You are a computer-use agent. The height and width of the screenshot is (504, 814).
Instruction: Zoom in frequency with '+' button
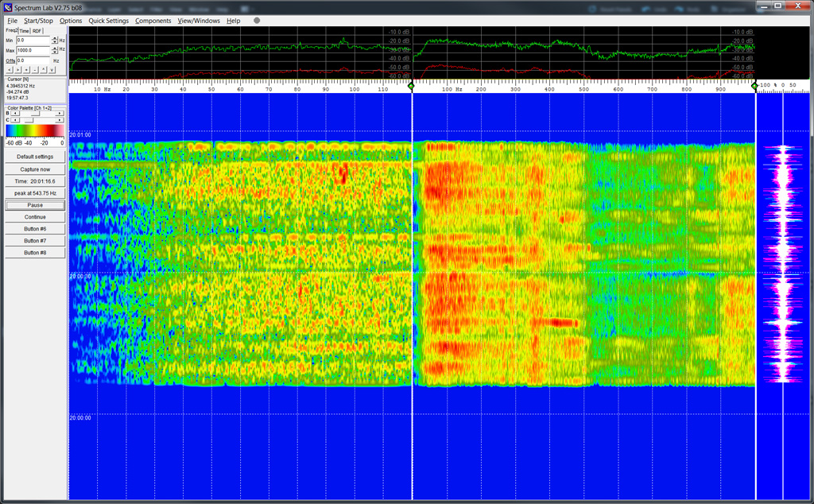26,69
